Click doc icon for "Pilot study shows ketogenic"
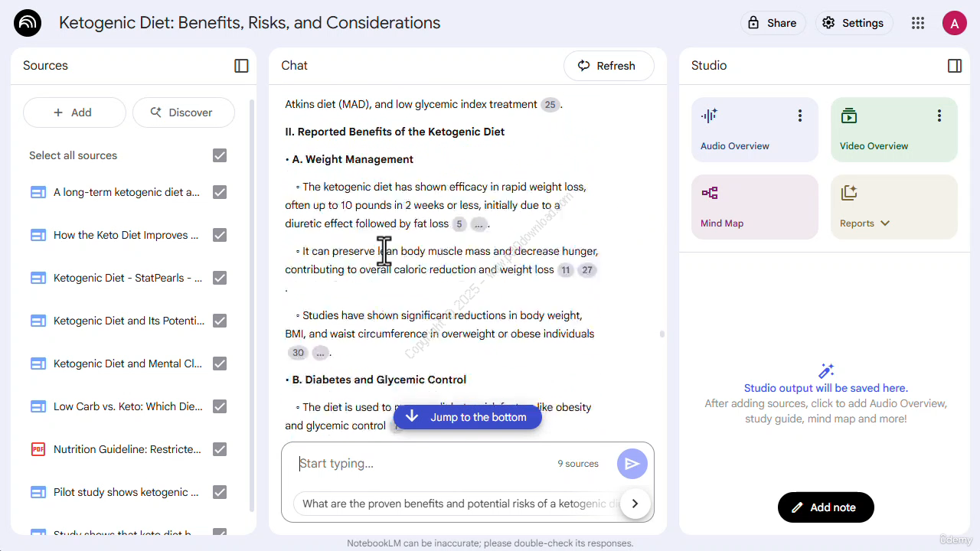The image size is (980, 551). [38, 492]
